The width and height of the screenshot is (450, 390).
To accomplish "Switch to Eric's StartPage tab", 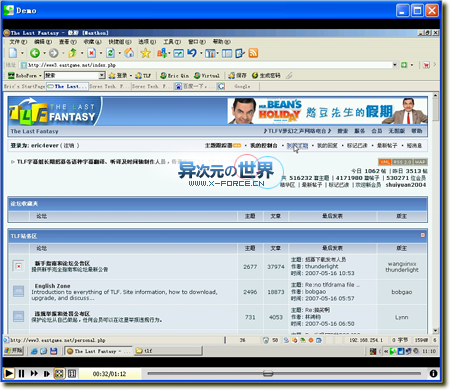I will click(x=24, y=86).
